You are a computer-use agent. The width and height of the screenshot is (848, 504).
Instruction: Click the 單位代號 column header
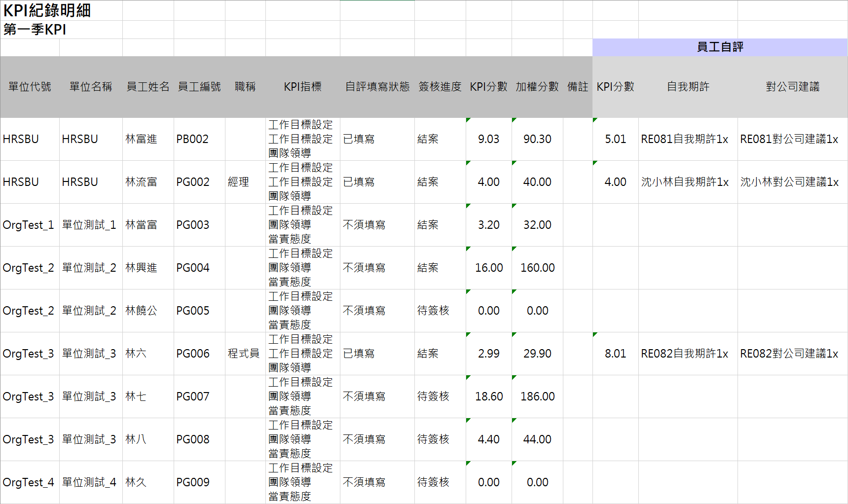30,87
